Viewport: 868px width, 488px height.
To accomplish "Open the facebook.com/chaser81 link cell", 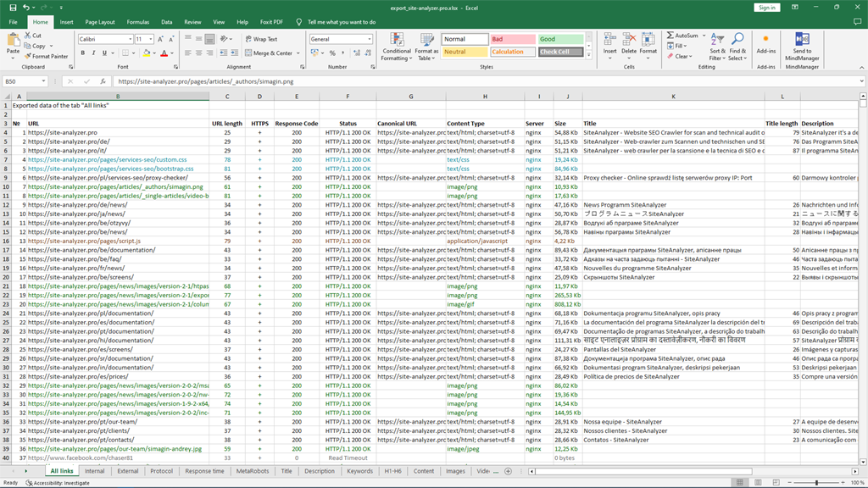I will [x=117, y=458].
